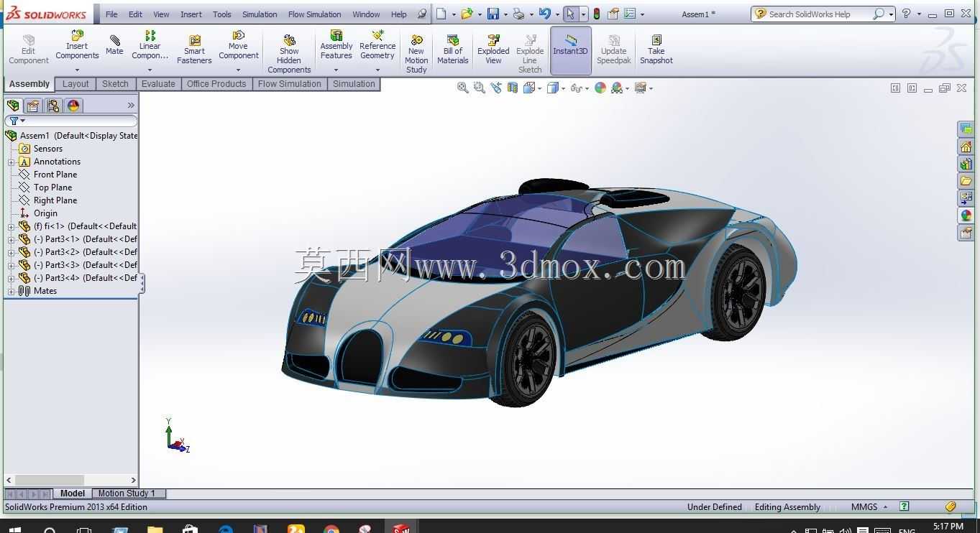Switch to the Evaluate tab
980x533 pixels.
point(158,84)
